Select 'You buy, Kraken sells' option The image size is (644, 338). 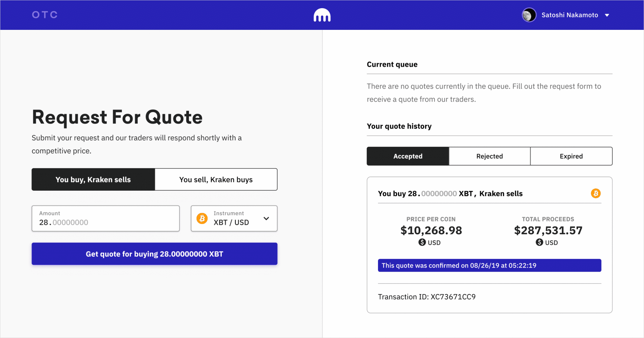pos(93,179)
